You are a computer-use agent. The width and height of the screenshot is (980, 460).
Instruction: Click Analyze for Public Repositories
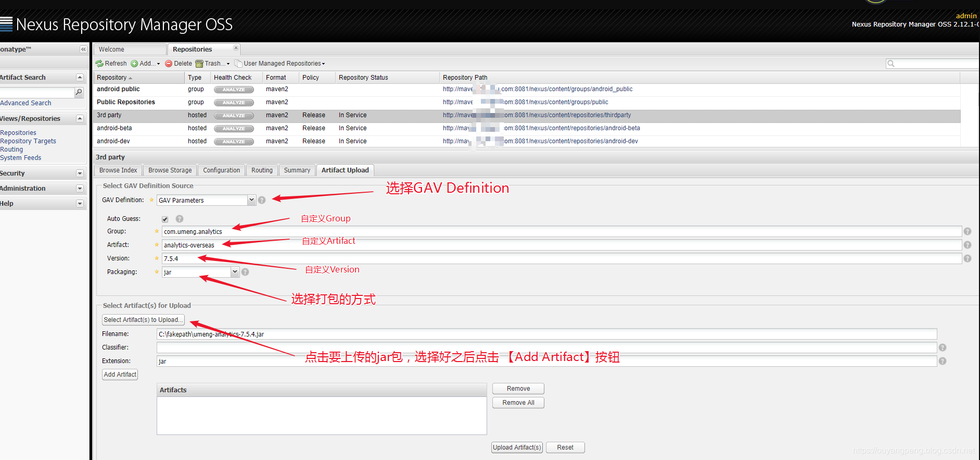click(234, 103)
